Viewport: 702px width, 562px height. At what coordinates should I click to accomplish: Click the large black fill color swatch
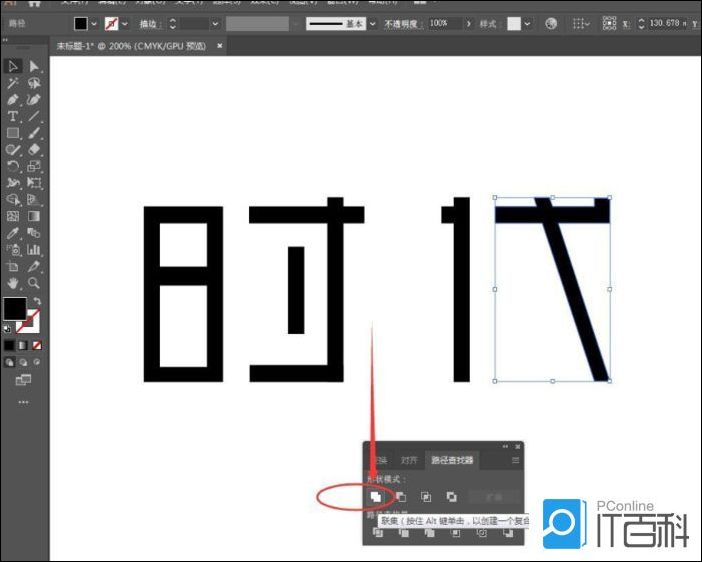point(15,309)
